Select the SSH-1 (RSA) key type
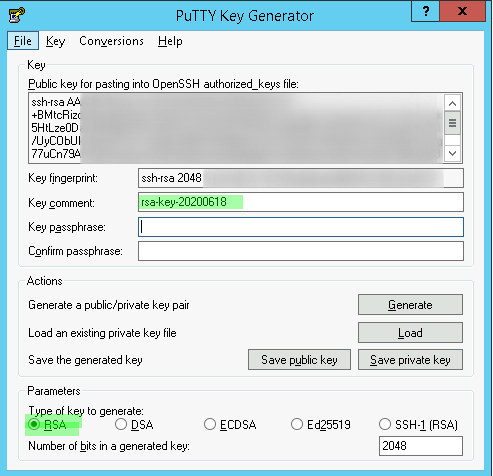The width and height of the screenshot is (493, 476). pyautogui.click(x=418, y=425)
